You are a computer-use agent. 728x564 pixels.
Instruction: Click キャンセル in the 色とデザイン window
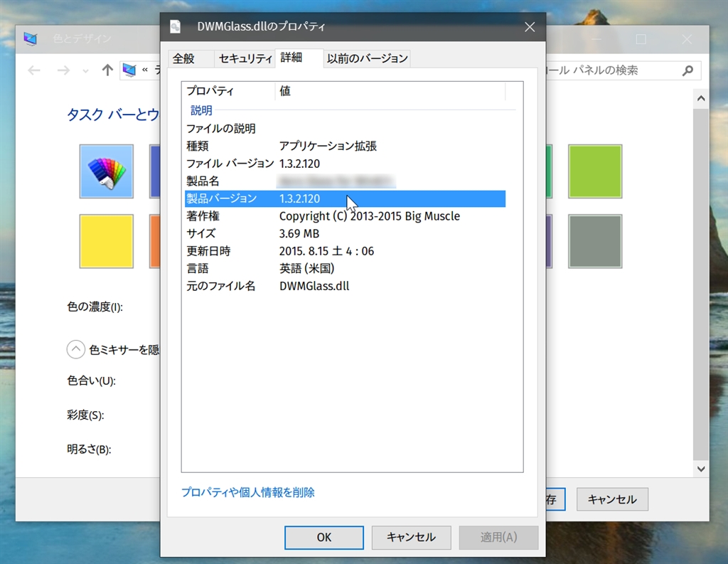pos(612,499)
